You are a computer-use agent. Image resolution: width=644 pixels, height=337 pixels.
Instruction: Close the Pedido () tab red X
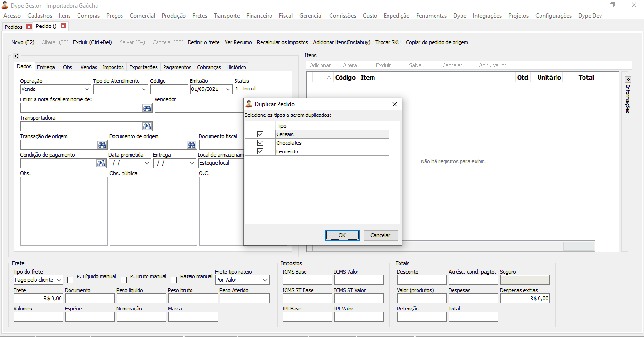[x=63, y=26]
